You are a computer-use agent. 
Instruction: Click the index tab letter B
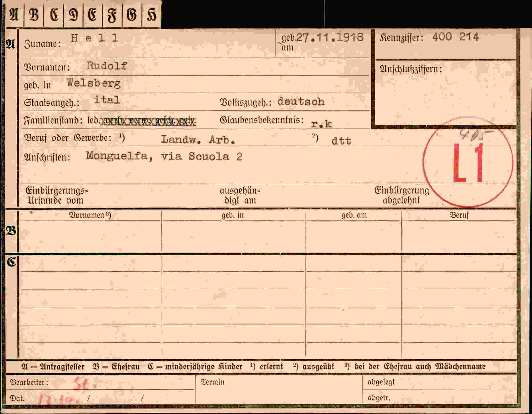[x=34, y=14]
